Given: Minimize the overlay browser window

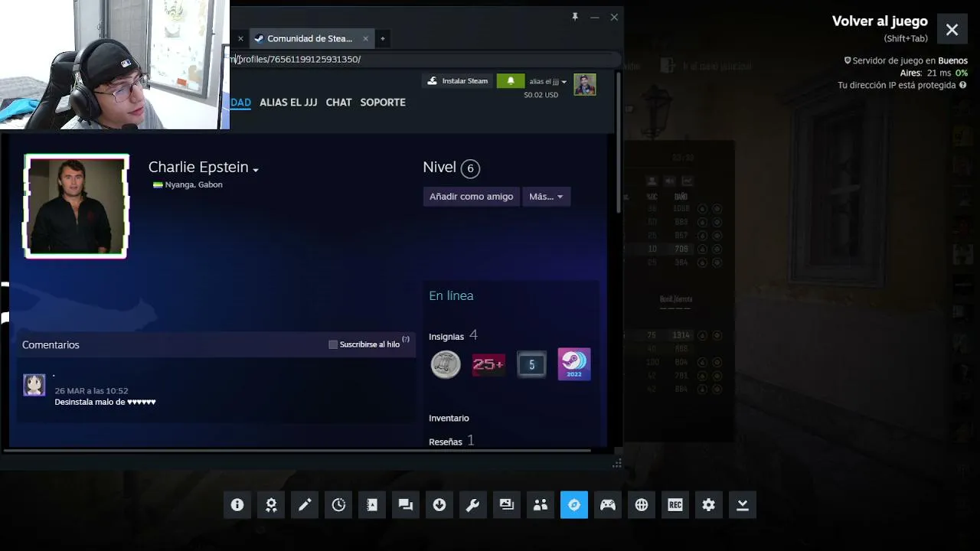Looking at the screenshot, I should pos(594,17).
